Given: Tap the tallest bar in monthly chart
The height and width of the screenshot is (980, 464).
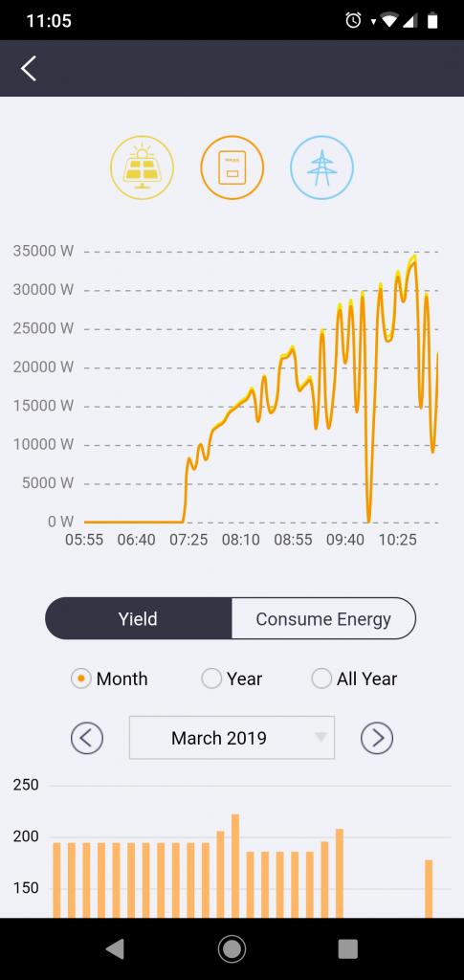Looking at the screenshot, I should click(x=235, y=865).
